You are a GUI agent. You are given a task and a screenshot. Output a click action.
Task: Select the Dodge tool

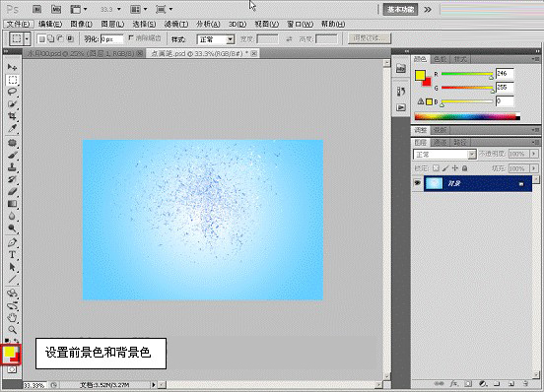[12, 229]
